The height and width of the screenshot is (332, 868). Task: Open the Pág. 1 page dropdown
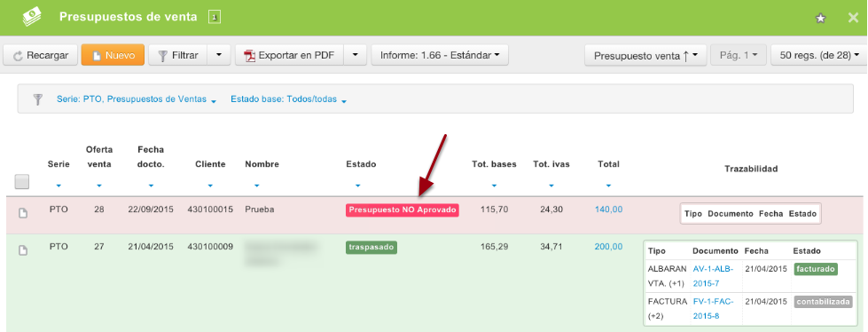(x=739, y=55)
